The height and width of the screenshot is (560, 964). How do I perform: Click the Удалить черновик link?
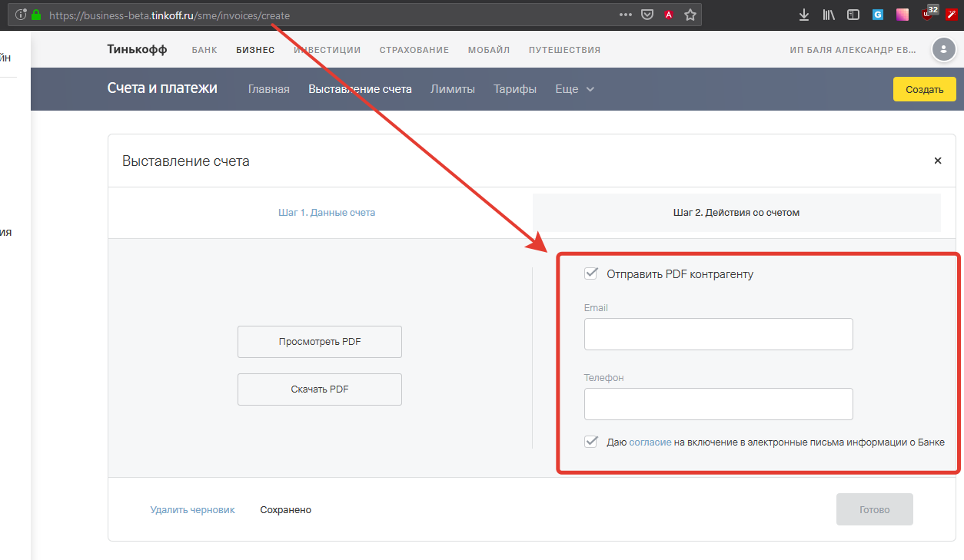[x=192, y=510]
